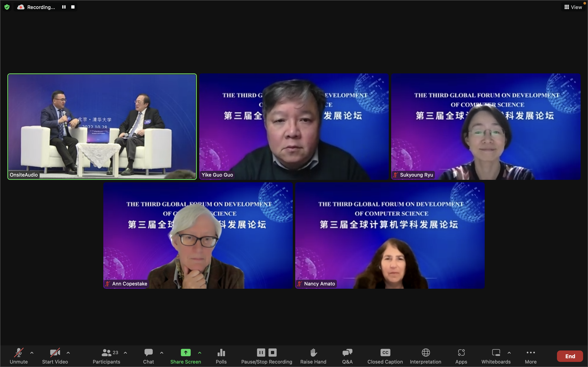Viewport: 588px width, 367px height.
Task: Open the Interpretation globe icon
Action: pos(425,356)
